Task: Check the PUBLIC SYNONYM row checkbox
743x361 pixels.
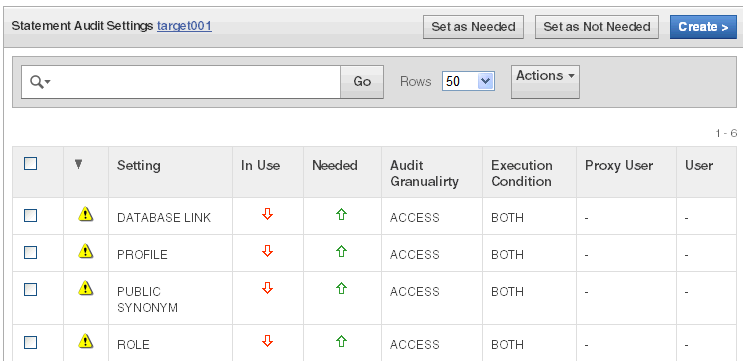Action: 31,289
